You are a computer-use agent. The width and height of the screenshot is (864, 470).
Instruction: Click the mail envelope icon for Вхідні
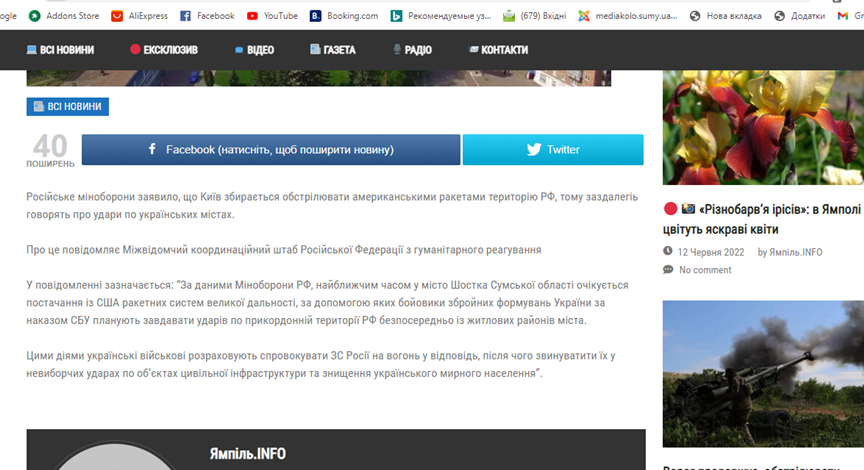coord(509,16)
